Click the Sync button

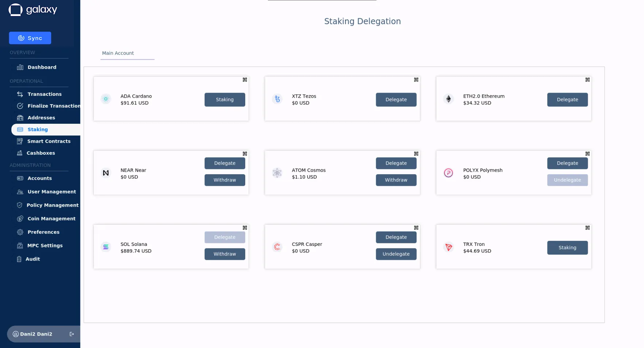[30, 38]
